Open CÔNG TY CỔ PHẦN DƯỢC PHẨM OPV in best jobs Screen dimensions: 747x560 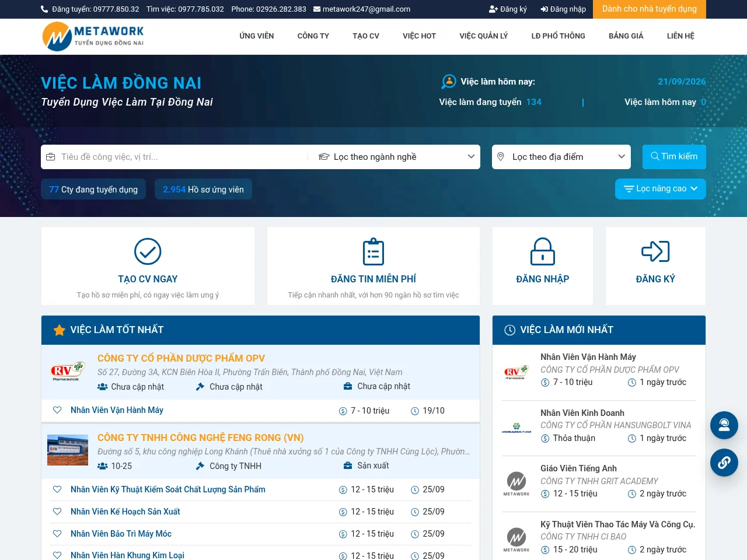point(181,358)
